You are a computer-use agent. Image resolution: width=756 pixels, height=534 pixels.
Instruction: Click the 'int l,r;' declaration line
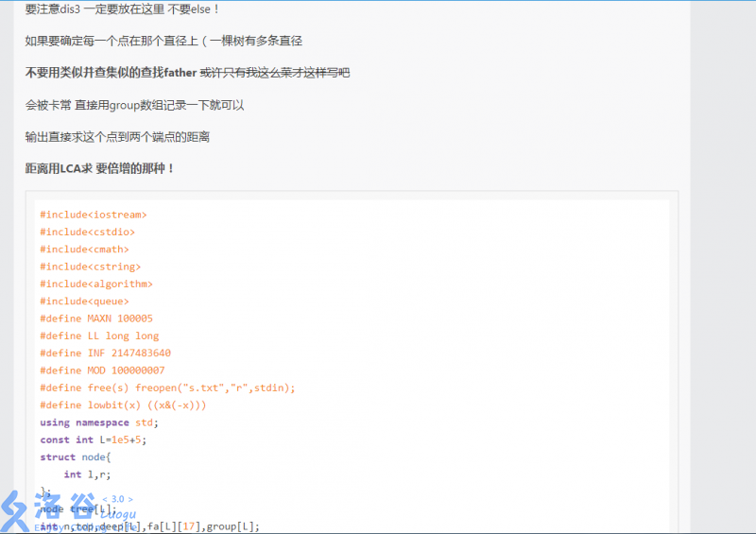[x=87, y=474]
